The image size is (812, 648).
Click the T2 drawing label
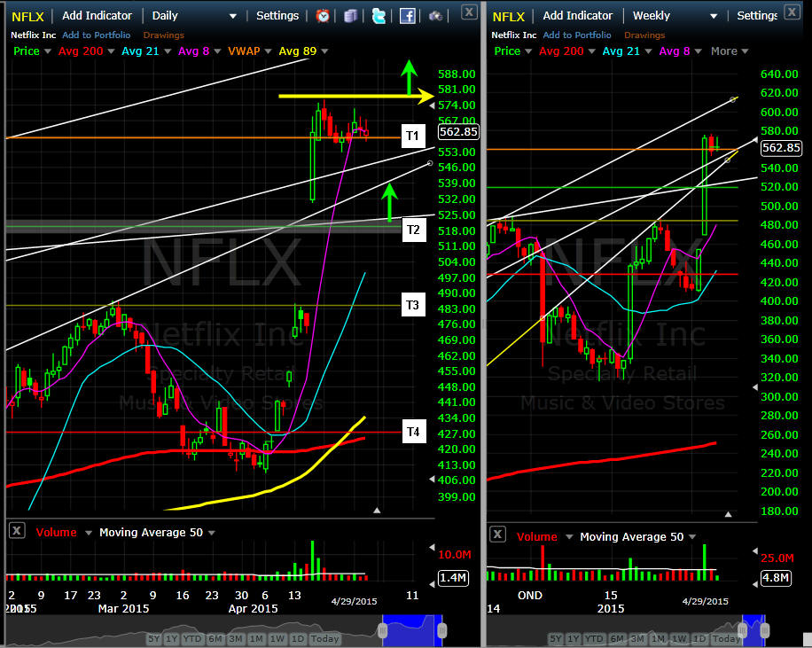pos(414,230)
